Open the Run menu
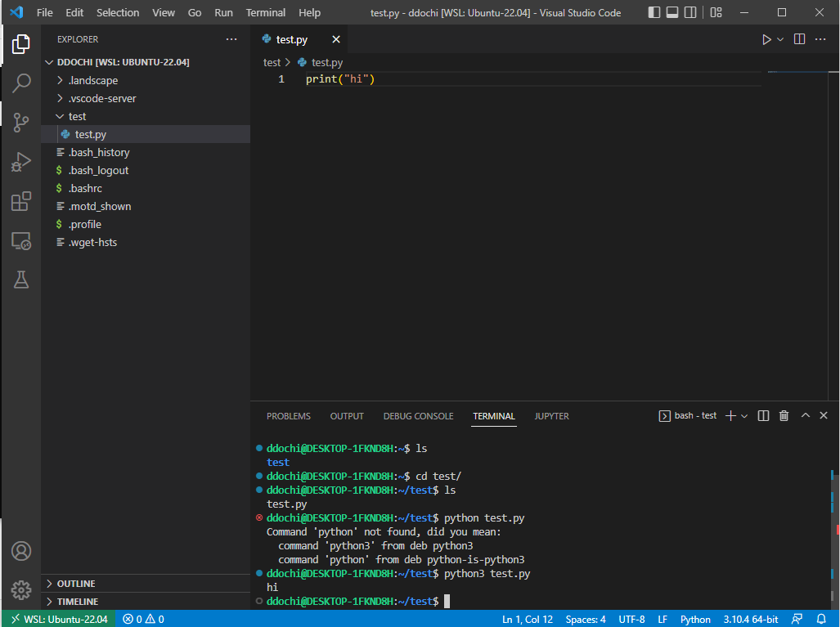This screenshot has height=627, width=840. coord(223,12)
